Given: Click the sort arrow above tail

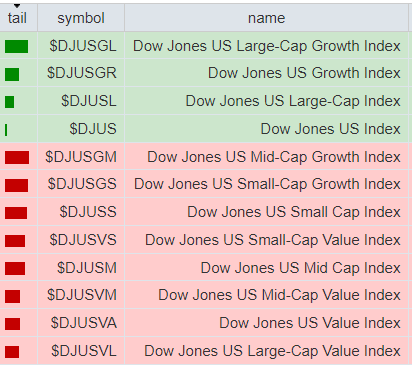Looking at the screenshot, I should pyautogui.click(x=17, y=6).
